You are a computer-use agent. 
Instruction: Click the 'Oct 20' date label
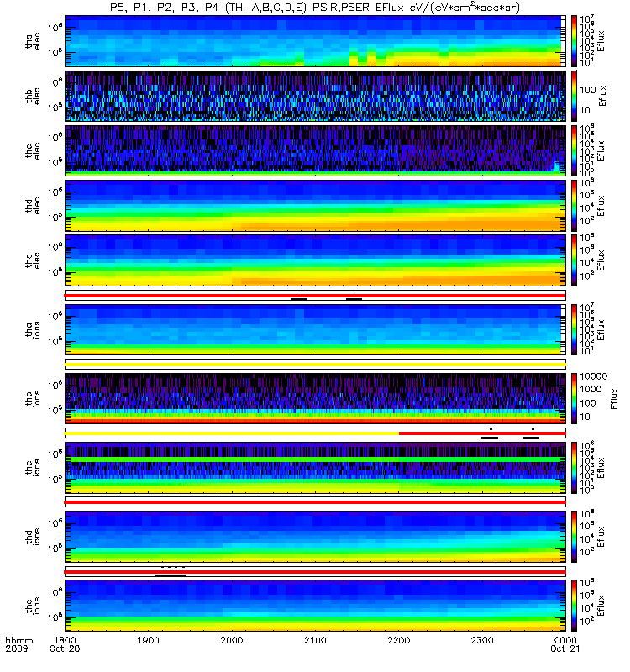click(x=65, y=648)
